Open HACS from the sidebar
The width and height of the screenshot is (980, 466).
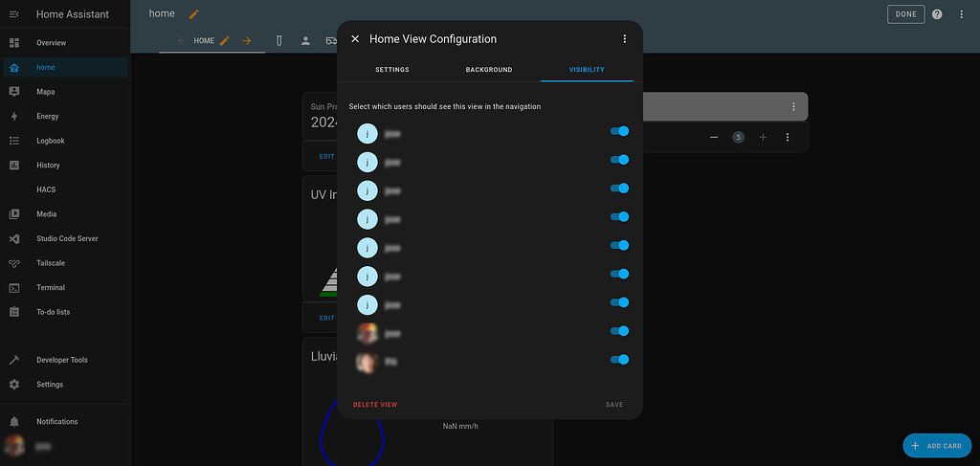[65, 189]
